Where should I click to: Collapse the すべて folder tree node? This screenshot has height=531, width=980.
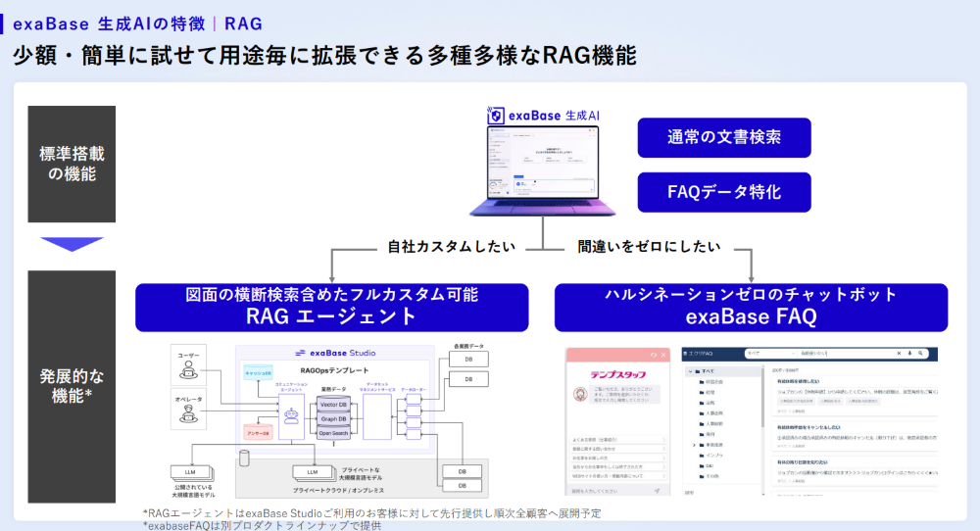pyautogui.click(x=693, y=372)
